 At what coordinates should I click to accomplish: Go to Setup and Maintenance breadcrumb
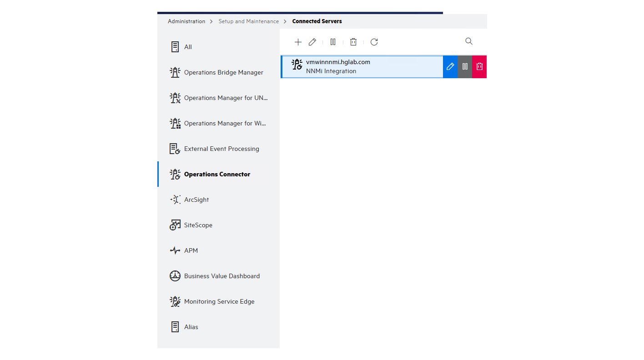pos(249,21)
